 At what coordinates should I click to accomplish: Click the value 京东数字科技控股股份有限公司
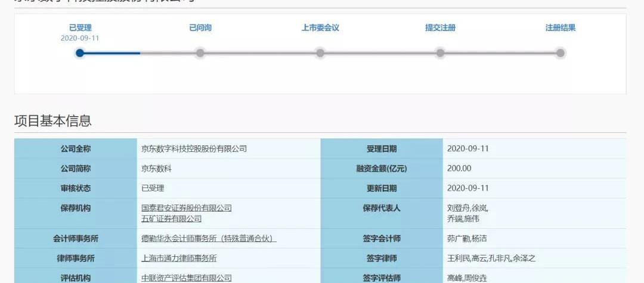coord(194,149)
